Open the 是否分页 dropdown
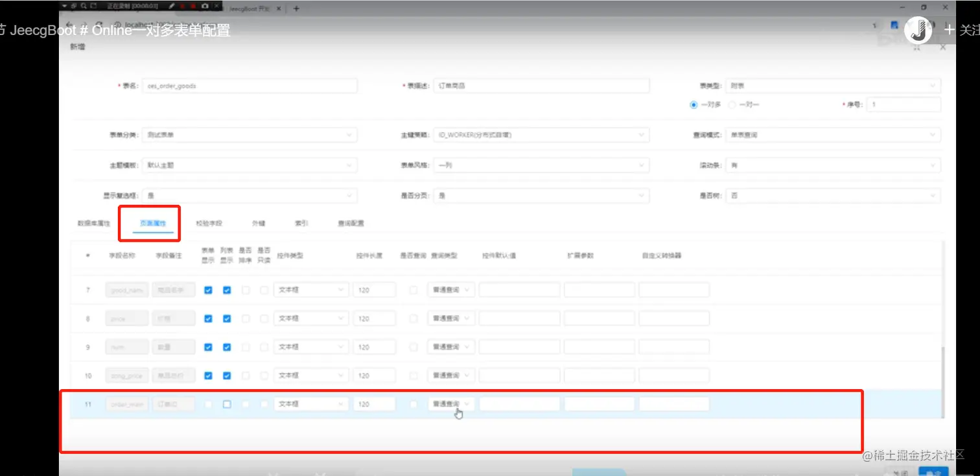 point(541,195)
